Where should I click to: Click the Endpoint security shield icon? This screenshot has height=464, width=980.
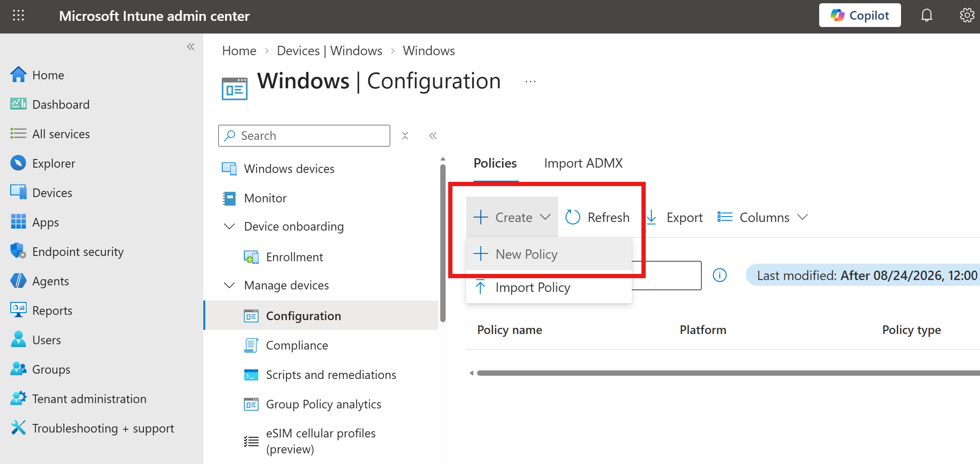coord(18,251)
